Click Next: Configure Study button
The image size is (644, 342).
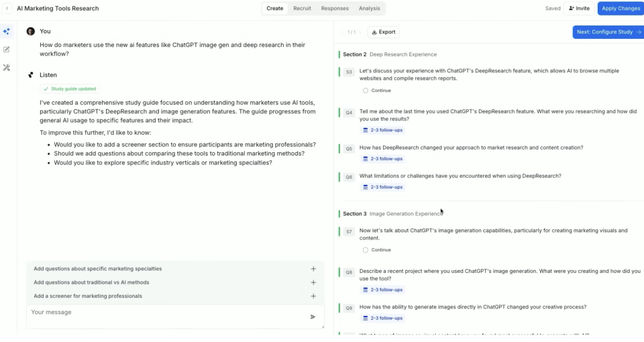point(608,32)
